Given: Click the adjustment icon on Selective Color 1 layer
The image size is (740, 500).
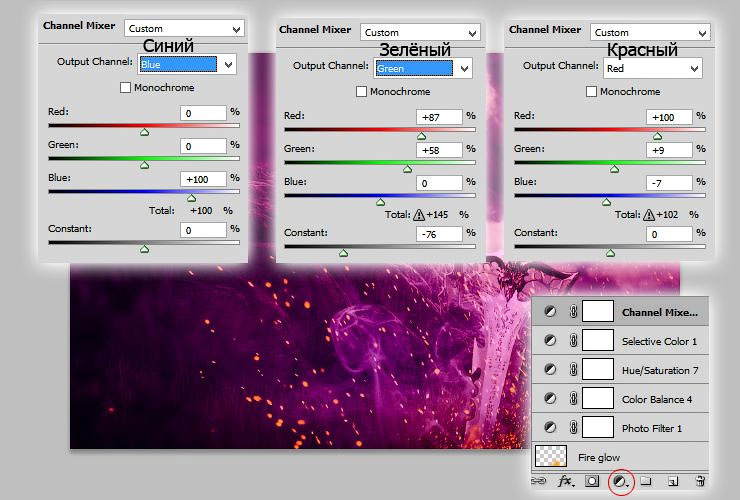Looking at the screenshot, I should [550, 340].
